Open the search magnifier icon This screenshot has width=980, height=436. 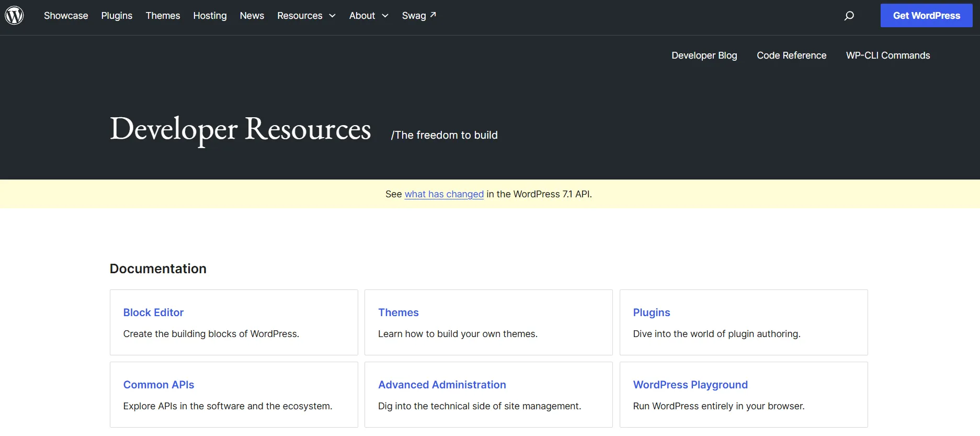849,16
